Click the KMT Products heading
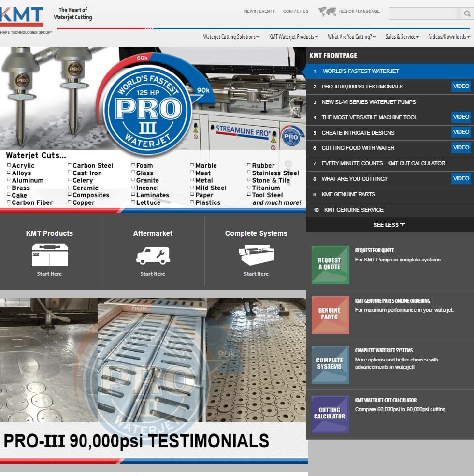This screenshot has width=474, height=476. point(49,233)
